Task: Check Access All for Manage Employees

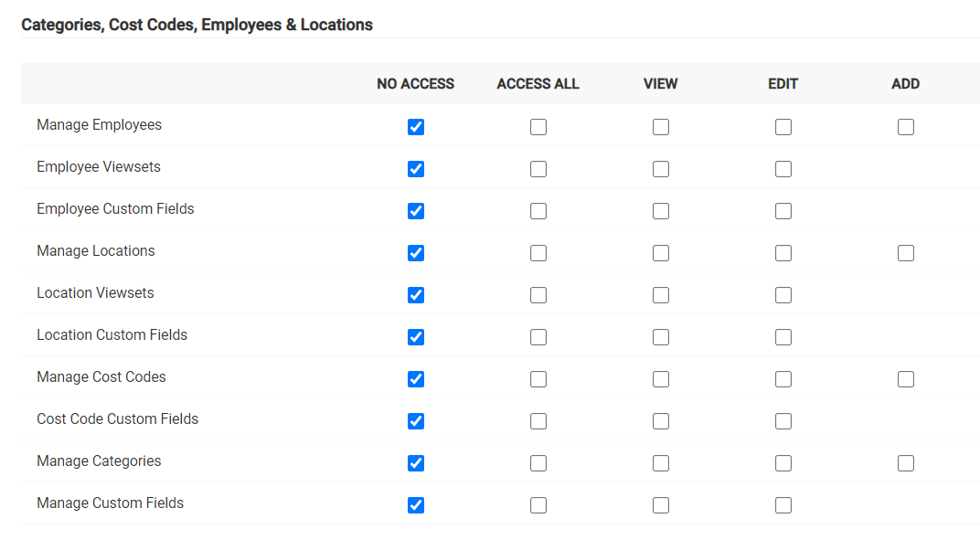Action: pos(538,127)
